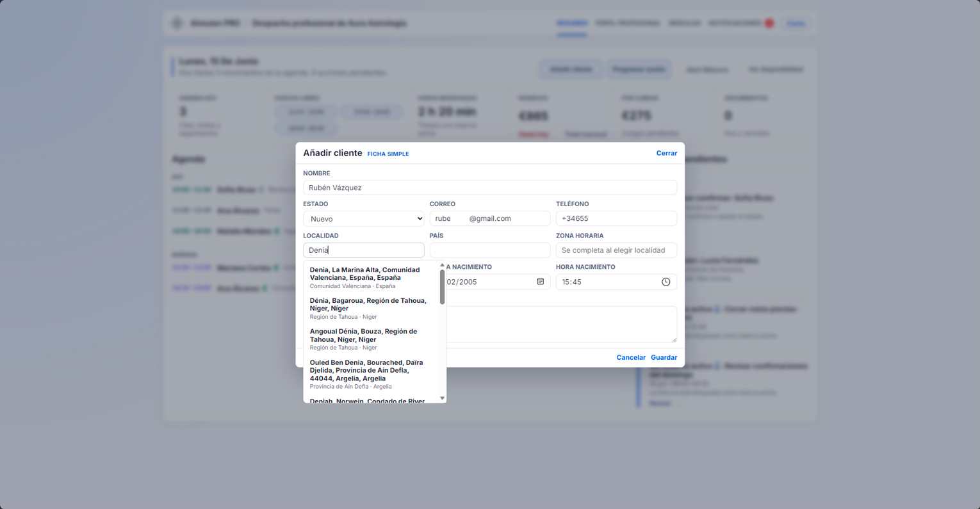980x509 pixels.
Task: Click the Hora Nacimiento 15:45 time field
Action: pos(616,282)
